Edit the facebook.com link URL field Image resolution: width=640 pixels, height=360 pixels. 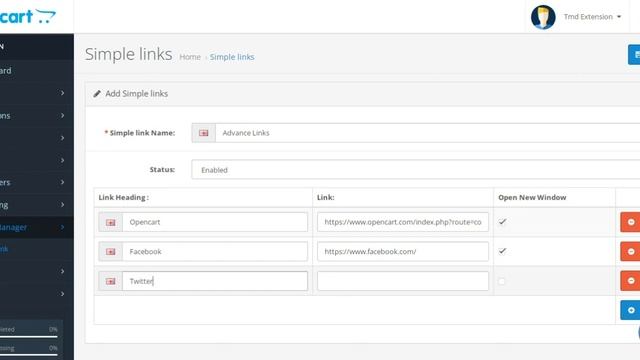(x=403, y=252)
